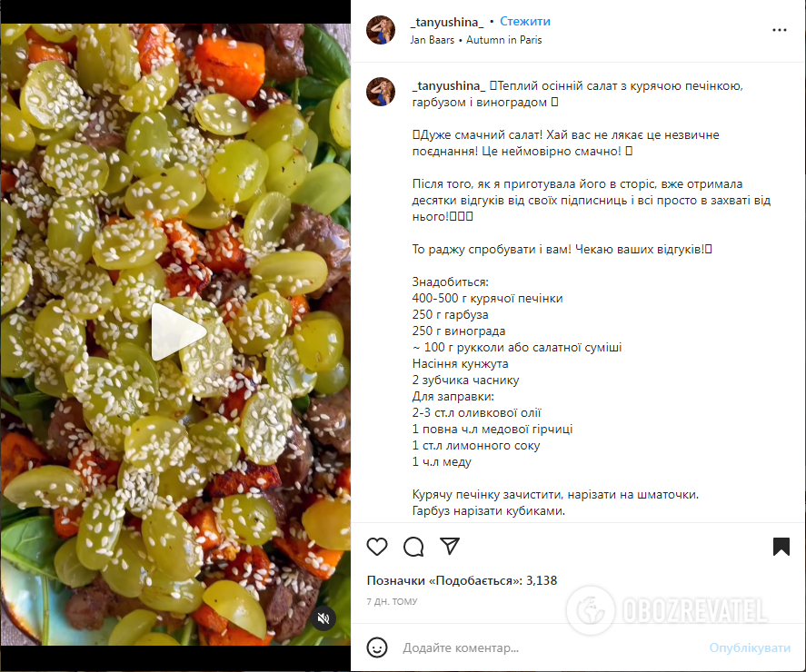Click the 7 дн. тому timestamp
806x672 pixels.
(392, 601)
